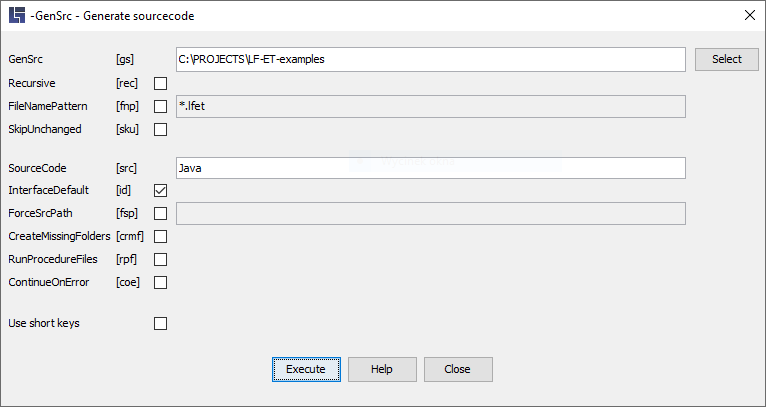
Task: Click the empty ForceSrcPath text field
Action: coord(431,214)
